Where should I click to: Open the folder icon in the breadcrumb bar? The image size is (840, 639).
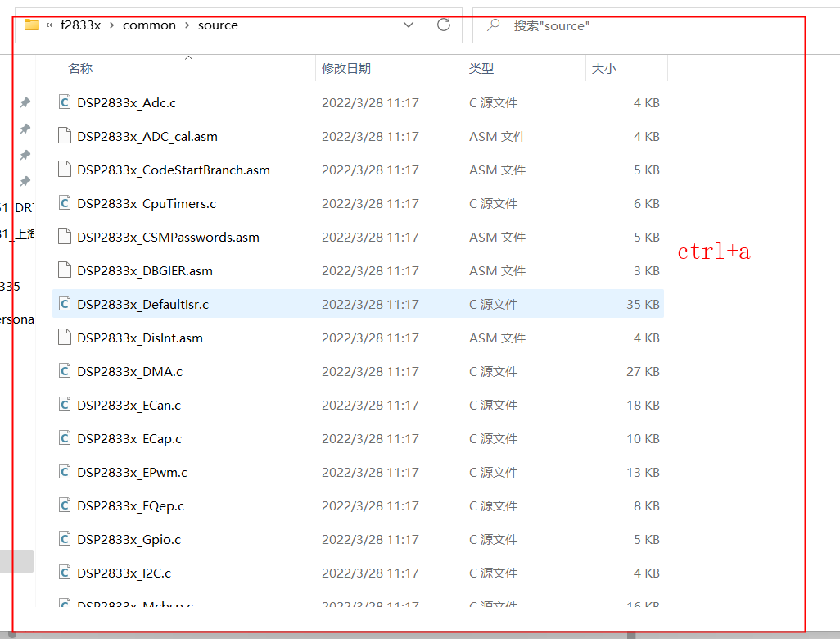pyautogui.click(x=31, y=25)
